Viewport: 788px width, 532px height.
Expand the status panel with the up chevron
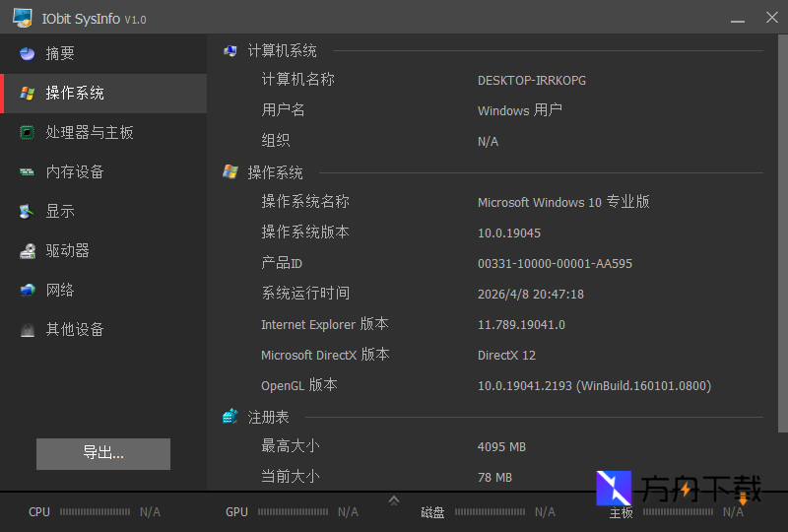394,499
